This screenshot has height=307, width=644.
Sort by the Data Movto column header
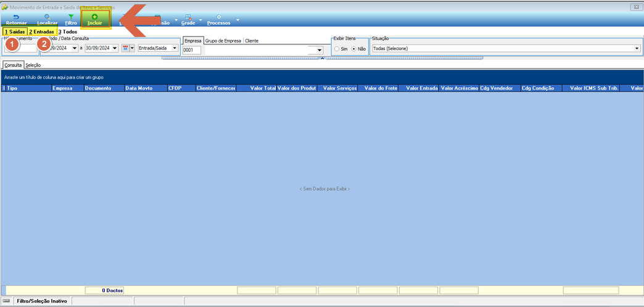(146, 88)
